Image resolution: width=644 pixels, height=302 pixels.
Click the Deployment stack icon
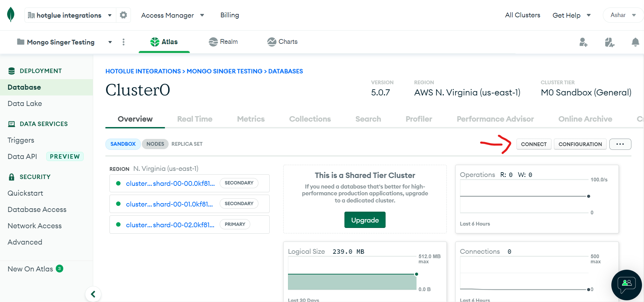point(12,71)
